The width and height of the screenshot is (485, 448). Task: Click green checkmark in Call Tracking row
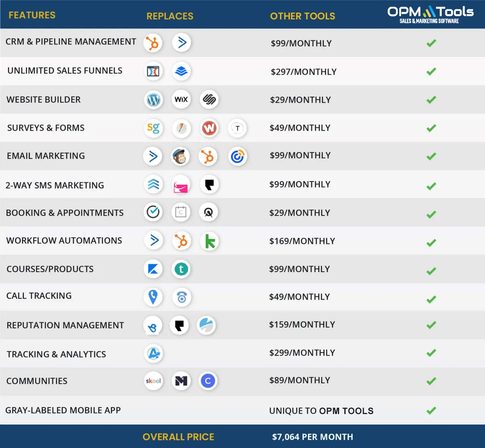[x=431, y=299]
